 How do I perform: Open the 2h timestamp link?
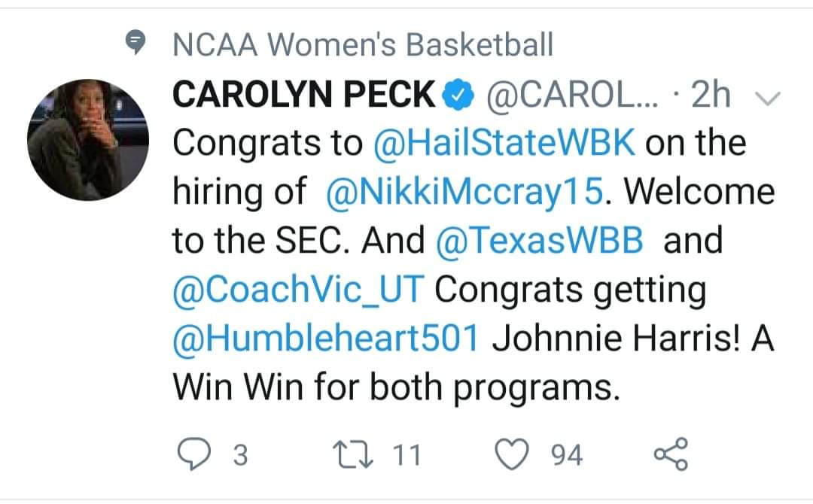point(710,96)
